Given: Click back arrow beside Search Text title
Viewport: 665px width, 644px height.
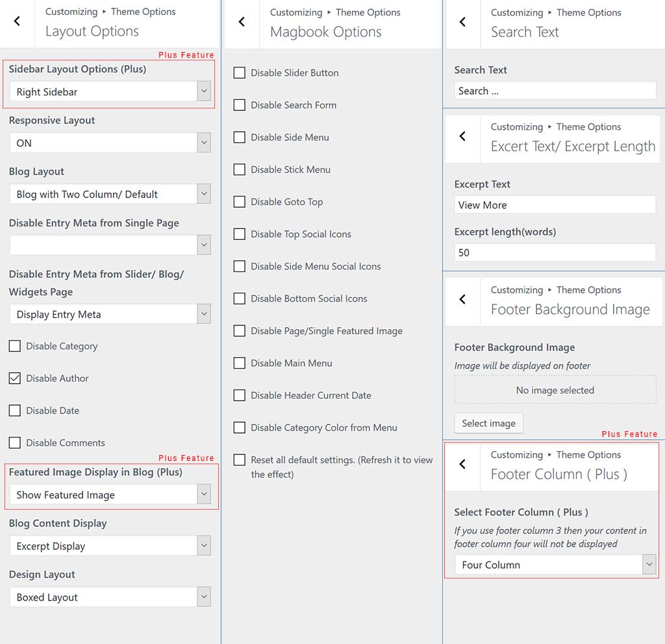Looking at the screenshot, I should coord(462,22).
